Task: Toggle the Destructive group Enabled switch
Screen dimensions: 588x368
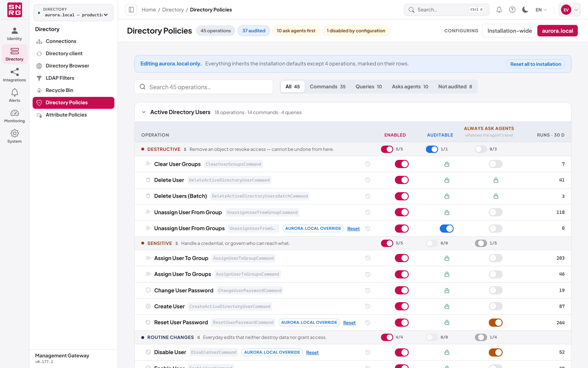Action: (x=387, y=149)
